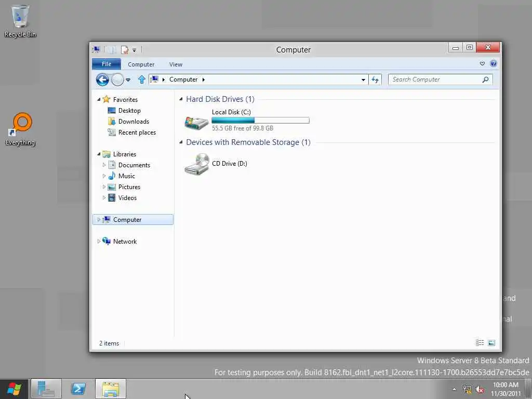Select the Computer breadcrumb in address bar
Image resolution: width=532 pixels, height=399 pixels.
click(x=183, y=79)
